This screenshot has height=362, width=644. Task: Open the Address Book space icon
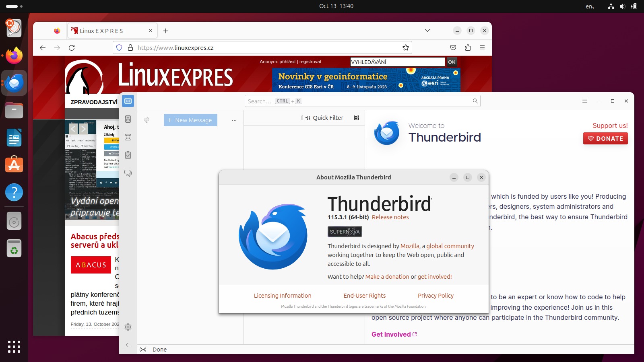128,119
